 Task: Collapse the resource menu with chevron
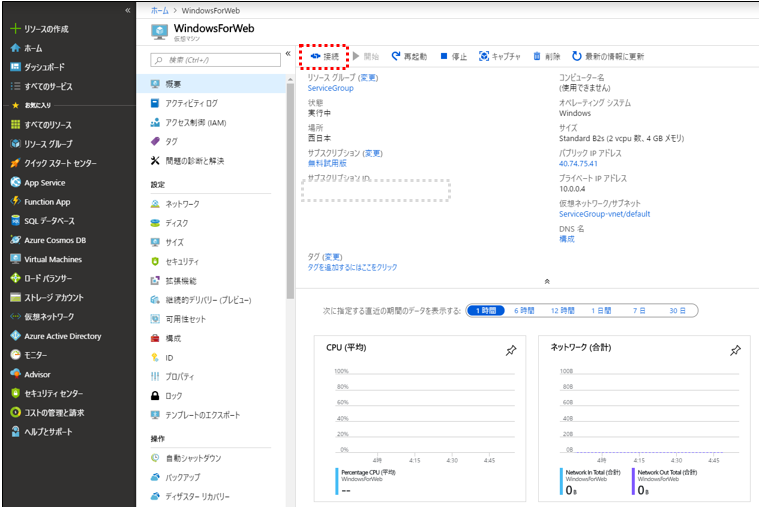point(288,54)
